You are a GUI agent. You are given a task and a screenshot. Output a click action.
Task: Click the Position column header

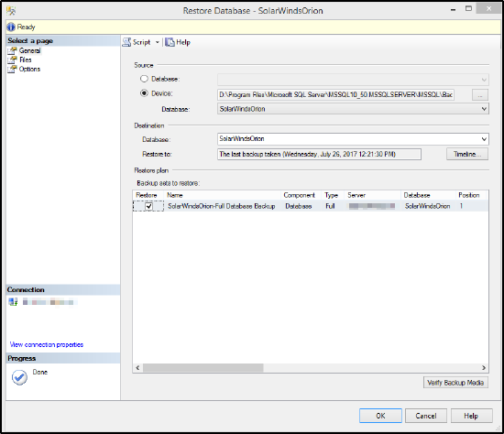(471, 195)
